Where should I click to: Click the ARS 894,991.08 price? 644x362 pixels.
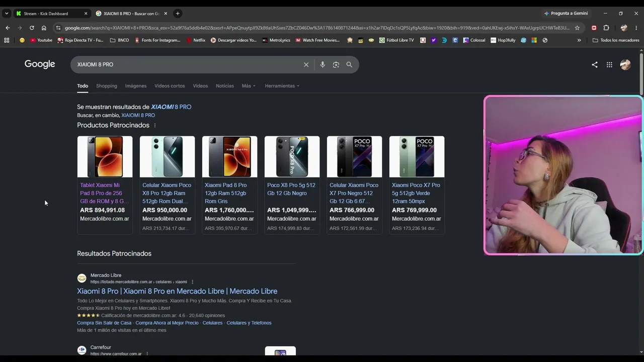[102, 210]
